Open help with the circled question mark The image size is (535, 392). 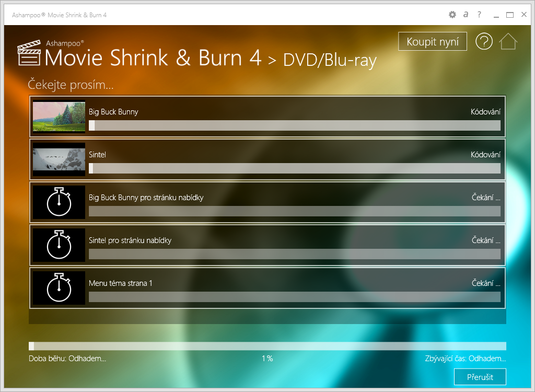pyautogui.click(x=484, y=41)
